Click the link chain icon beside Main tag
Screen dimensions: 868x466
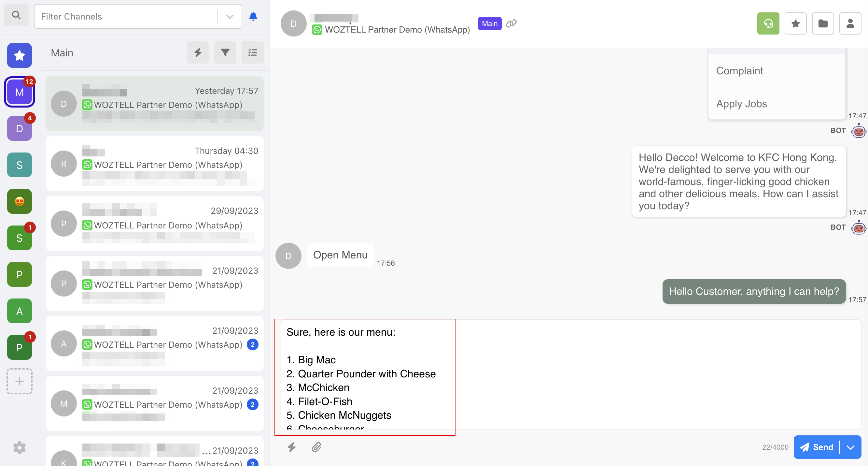pos(511,23)
